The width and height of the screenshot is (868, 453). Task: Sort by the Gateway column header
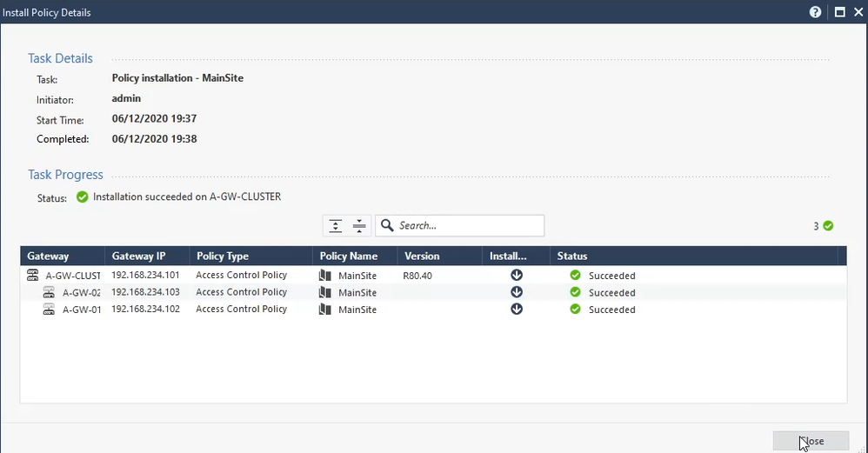point(49,256)
